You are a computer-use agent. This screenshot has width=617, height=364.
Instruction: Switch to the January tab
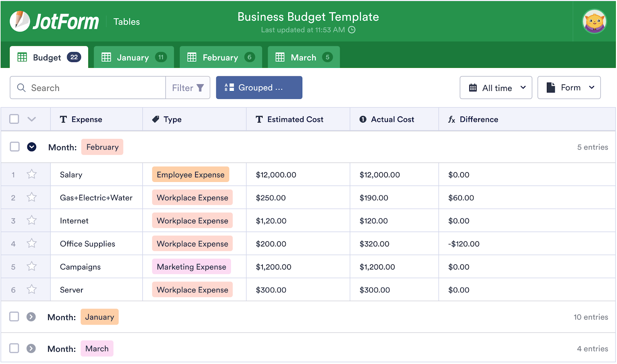133,57
